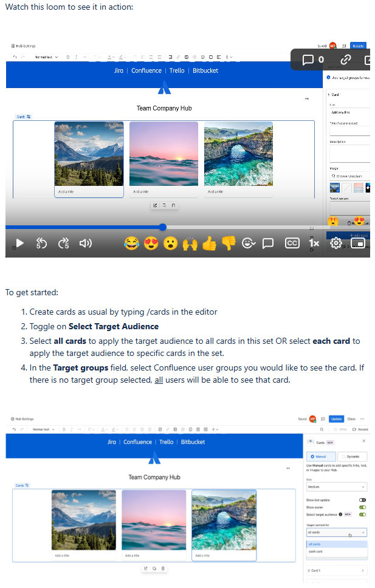Image resolution: width=375 pixels, height=588 pixels.
Task: Click Trello link in lower blue banner
Action: (167, 442)
